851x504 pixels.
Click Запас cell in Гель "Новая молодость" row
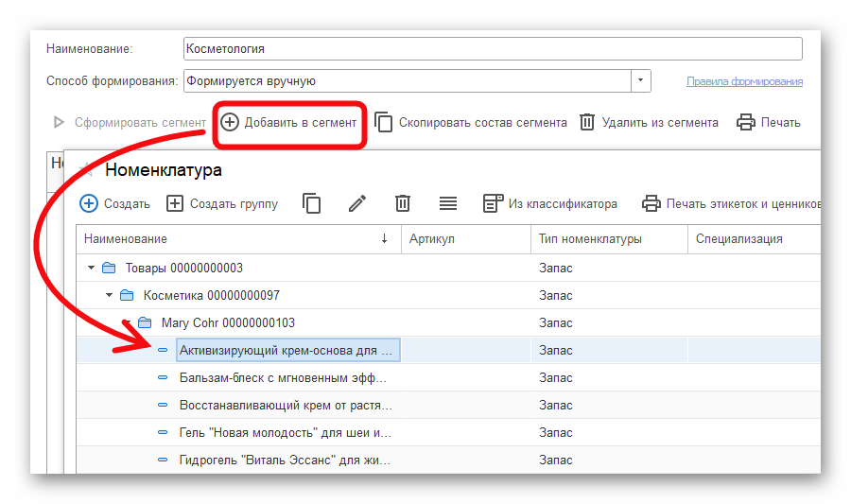(609, 433)
